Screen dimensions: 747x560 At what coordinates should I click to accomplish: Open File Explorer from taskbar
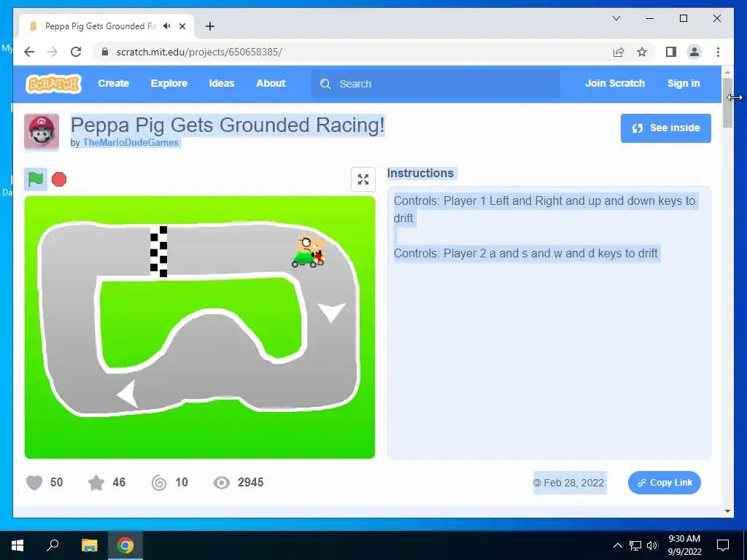click(89, 545)
